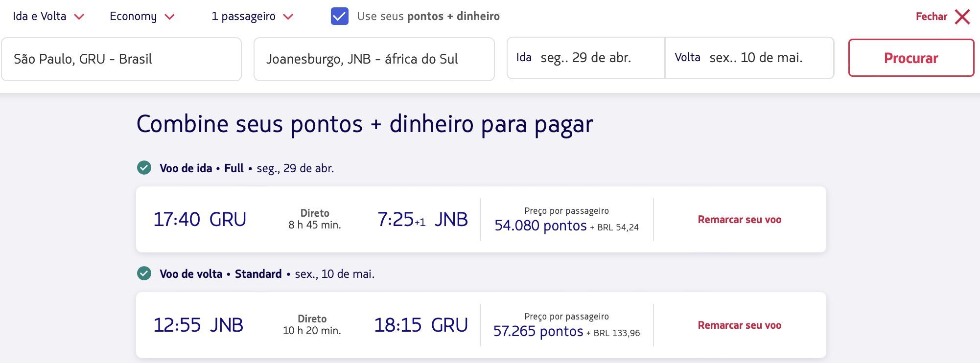Click the 54.080 pontos outbound price
This screenshot has height=363, width=980.
click(540, 226)
